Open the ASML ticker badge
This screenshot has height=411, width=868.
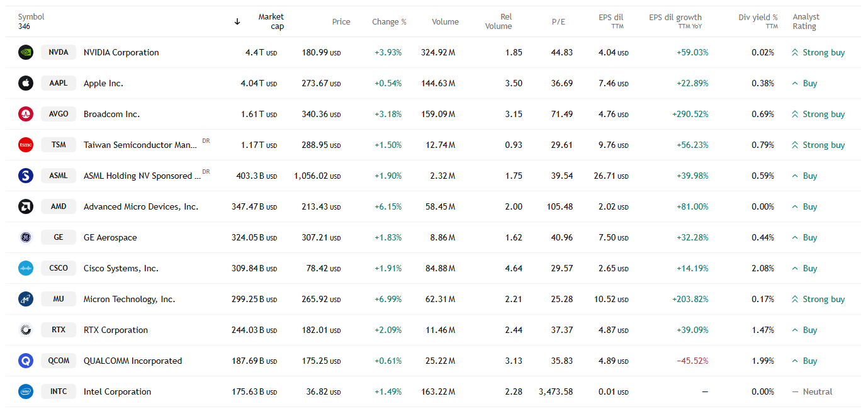click(59, 176)
